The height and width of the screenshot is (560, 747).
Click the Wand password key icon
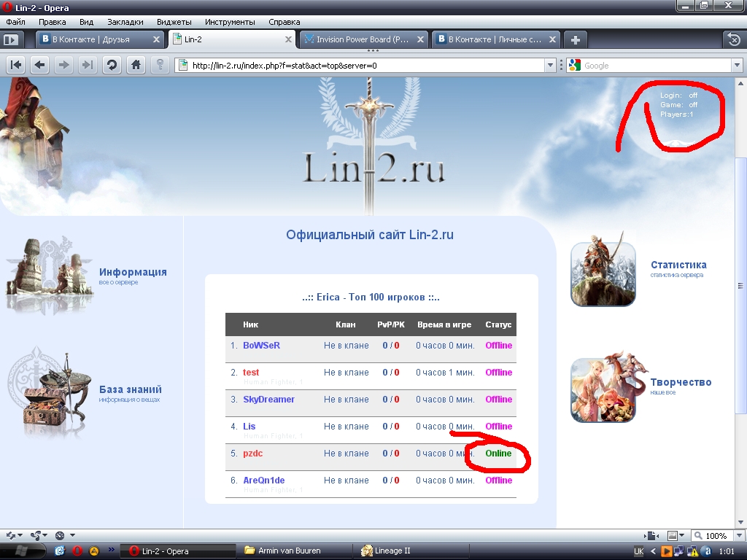tap(160, 65)
